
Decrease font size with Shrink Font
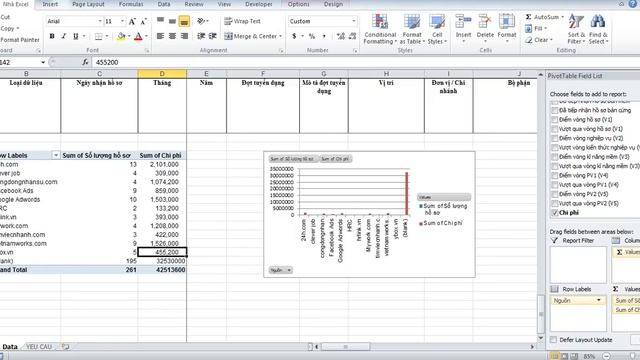tap(143, 21)
